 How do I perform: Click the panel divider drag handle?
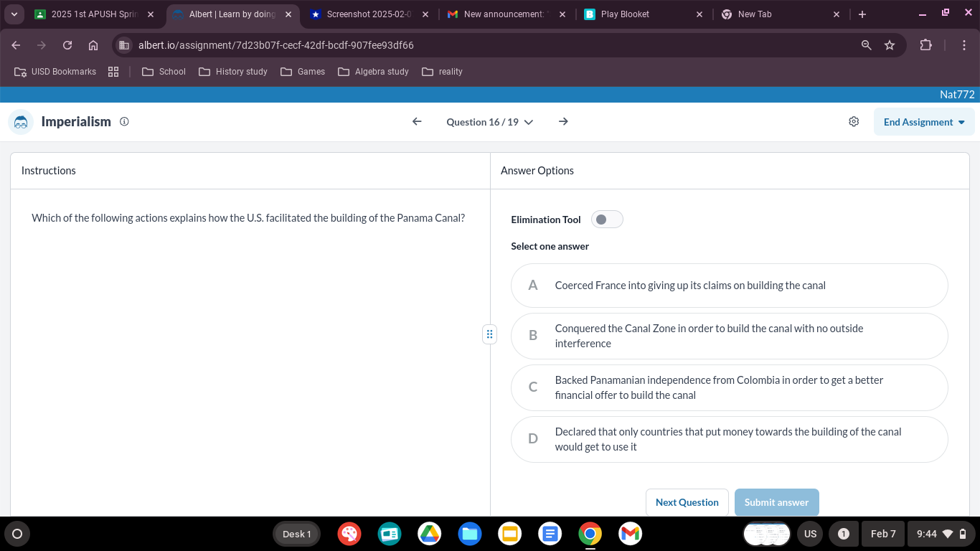[489, 334]
